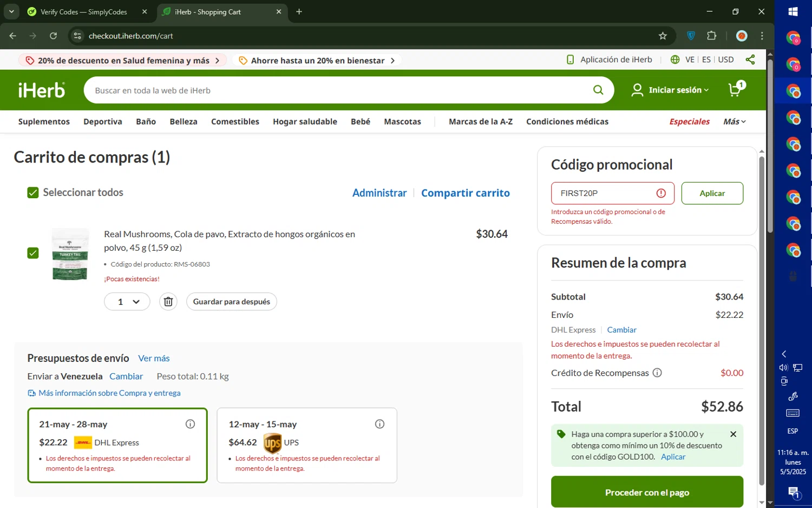Open Marcas de la A-Z
812x508 pixels.
[x=481, y=121]
